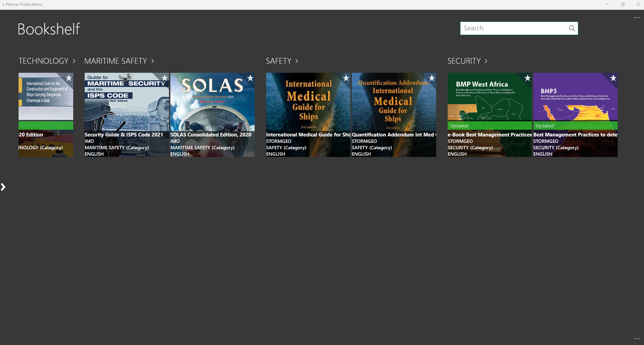Minimize the s-Planner Publications window
This screenshot has height=345, width=644.
tap(607, 4)
